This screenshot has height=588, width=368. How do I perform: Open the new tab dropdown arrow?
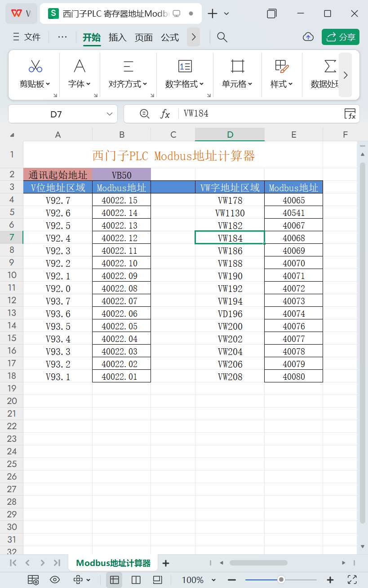226,13
